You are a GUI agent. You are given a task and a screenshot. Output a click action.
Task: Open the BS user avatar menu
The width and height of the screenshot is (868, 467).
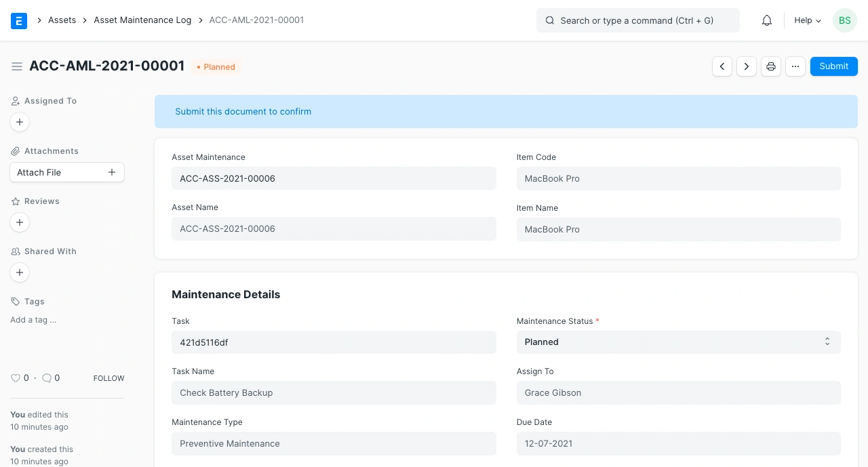(844, 20)
